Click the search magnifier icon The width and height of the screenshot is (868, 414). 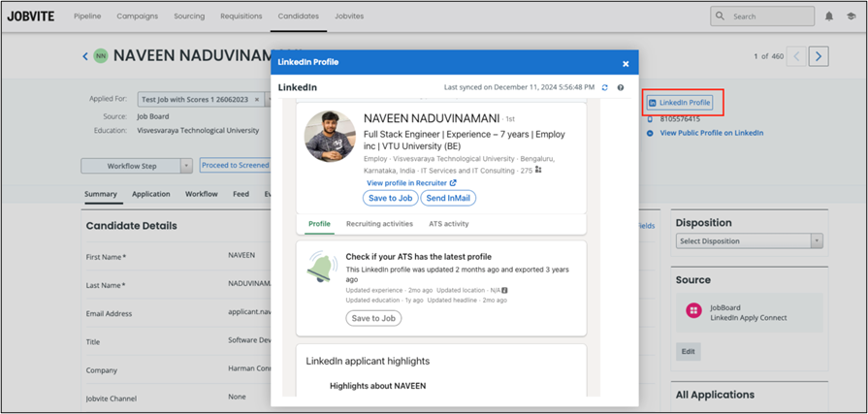pyautogui.click(x=720, y=16)
